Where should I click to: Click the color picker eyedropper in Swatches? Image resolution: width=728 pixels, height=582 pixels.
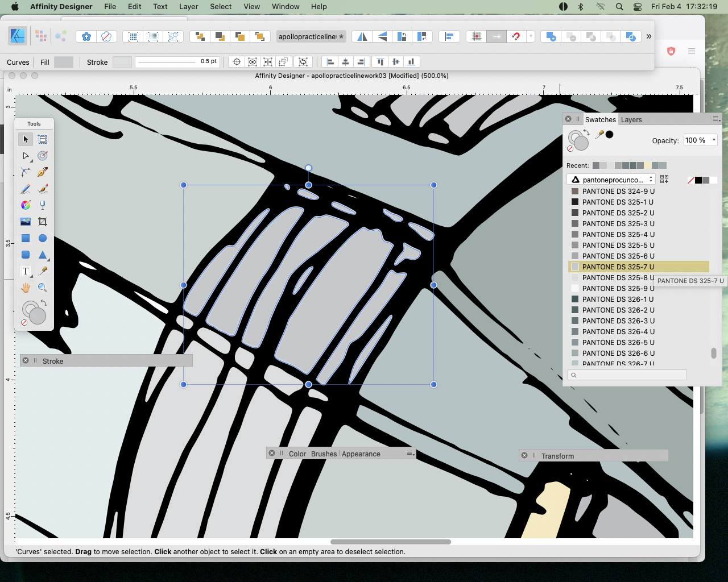(x=599, y=135)
